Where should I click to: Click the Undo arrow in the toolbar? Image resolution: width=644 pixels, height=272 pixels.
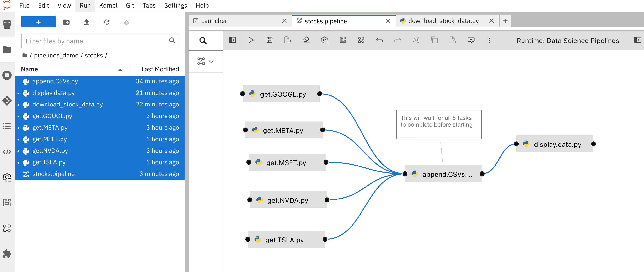[379, 40]
